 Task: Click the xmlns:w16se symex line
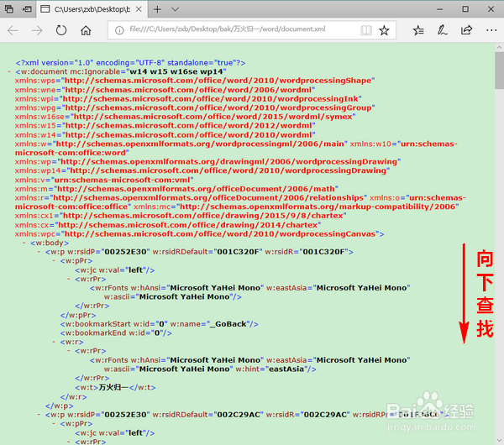pyautogui.click(x=185, y=117)
